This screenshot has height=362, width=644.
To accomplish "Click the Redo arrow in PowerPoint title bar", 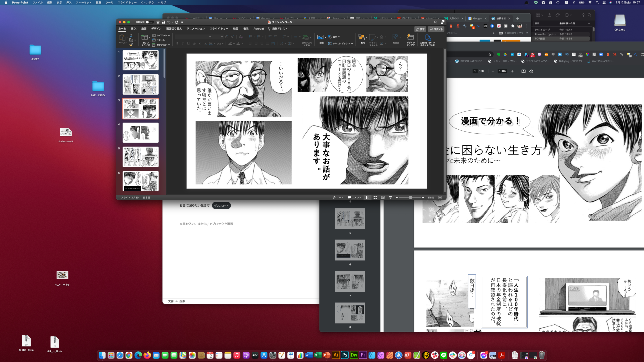I will tap(177, 22).
